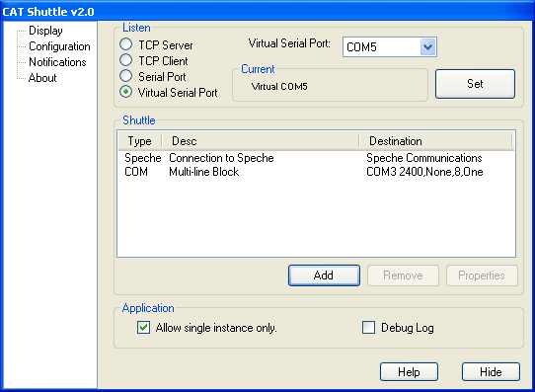Select the Multi-line Block row

(316, 172)
